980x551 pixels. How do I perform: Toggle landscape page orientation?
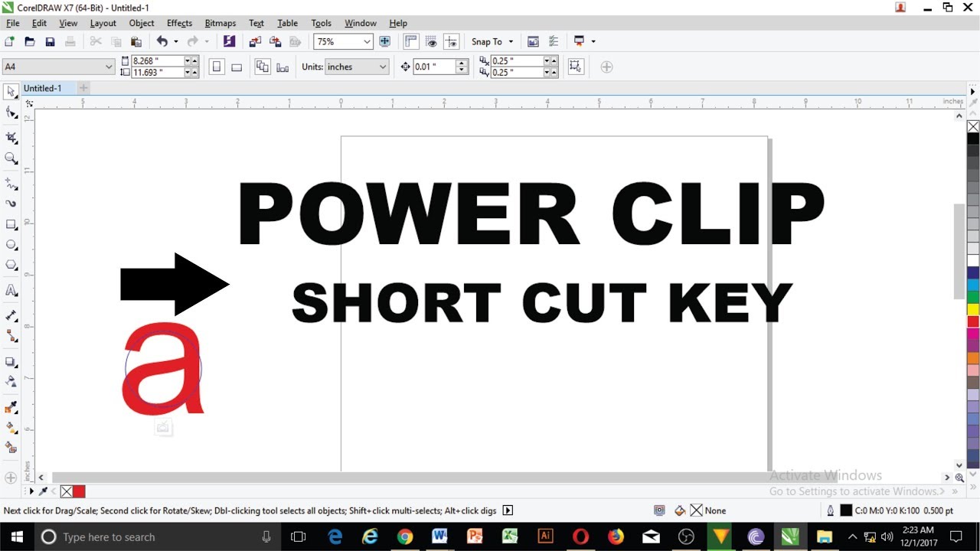tap(237, 67)
